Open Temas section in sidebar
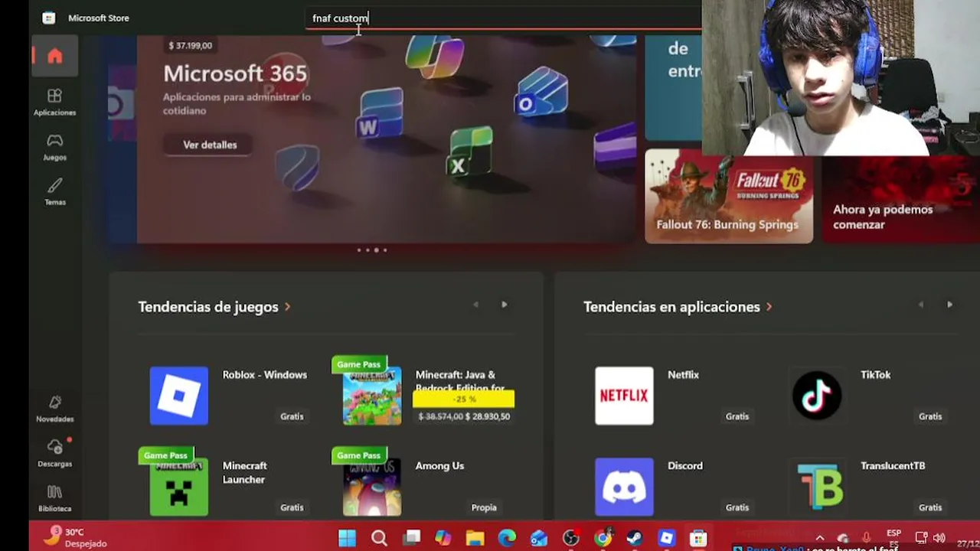The height and width of the screenshot is (551, 980). coord(54,192)
